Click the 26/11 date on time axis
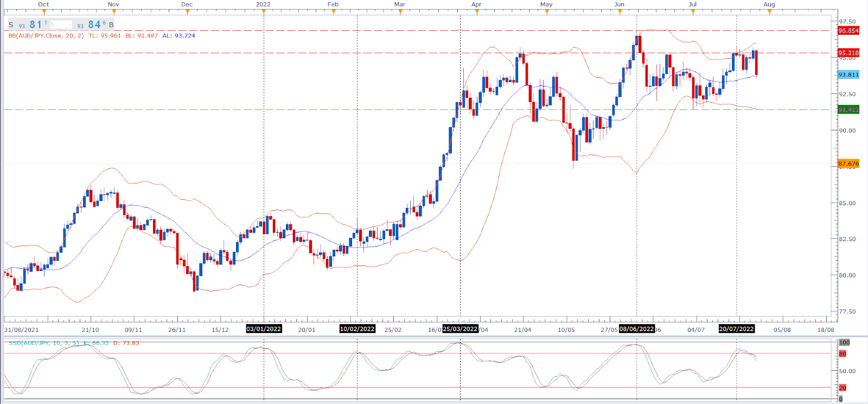The width and height of the screenshot is (868, 404). click(177, 330)
